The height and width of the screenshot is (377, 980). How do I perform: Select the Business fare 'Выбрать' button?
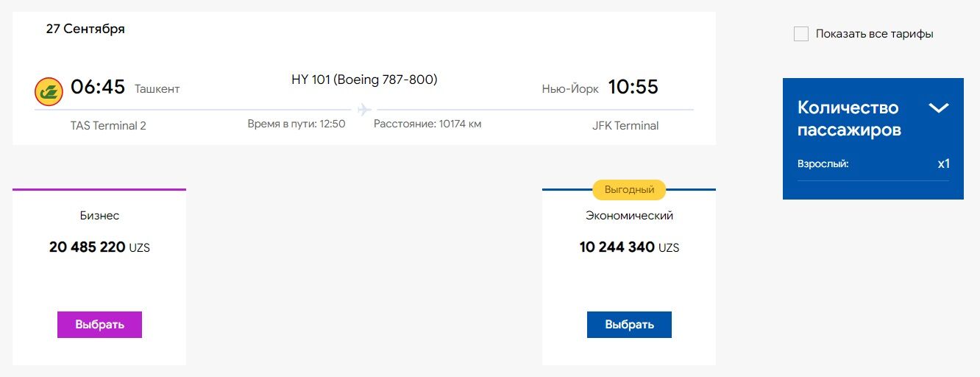click(99, 325)
